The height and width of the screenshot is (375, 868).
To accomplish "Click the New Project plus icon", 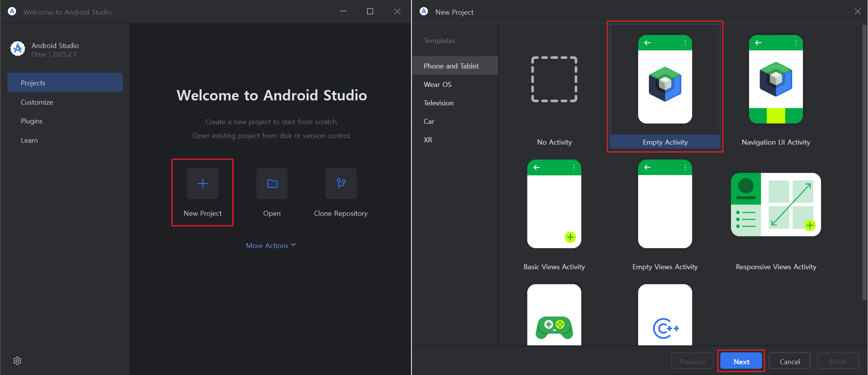I will coord(202,183).
